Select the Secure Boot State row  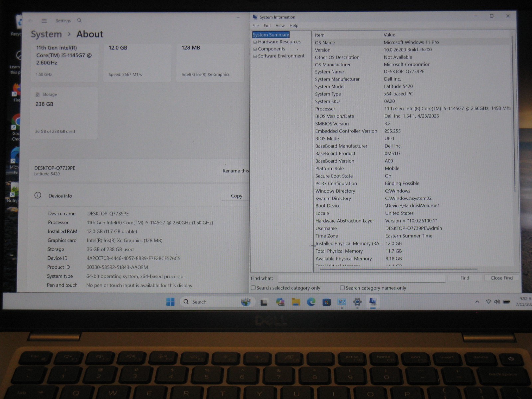(x=412, y=176)
